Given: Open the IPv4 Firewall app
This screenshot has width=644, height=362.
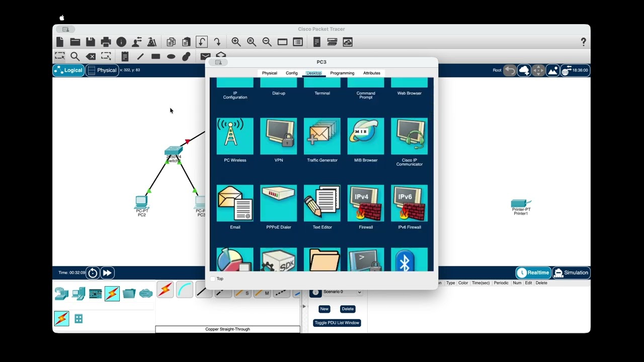Looking at the screenshot, I should (x=366, y=203).
